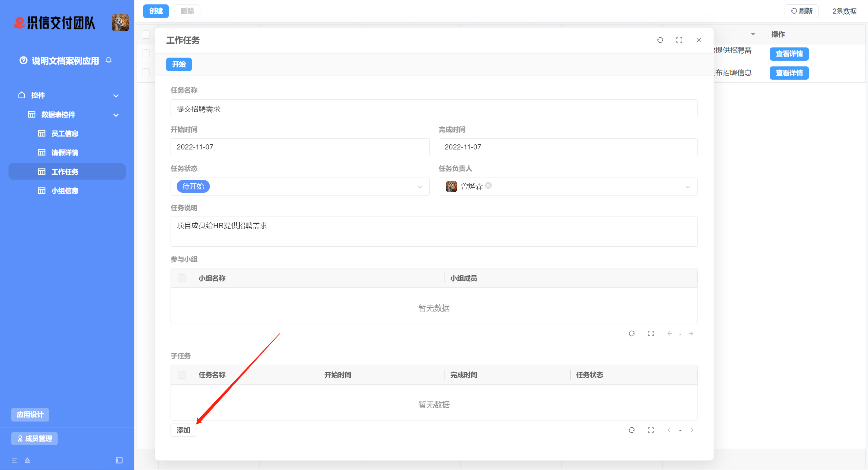The height and width of the screenshot is (470, 868).
Task: Open fullscreen view for the 子任务 table
Action: coord(650,430)
